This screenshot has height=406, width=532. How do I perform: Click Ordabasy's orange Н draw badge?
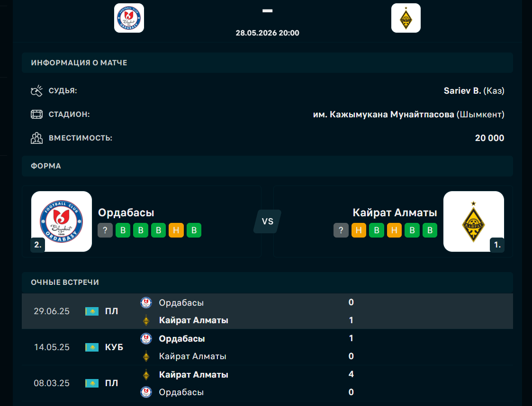point(176,230)
